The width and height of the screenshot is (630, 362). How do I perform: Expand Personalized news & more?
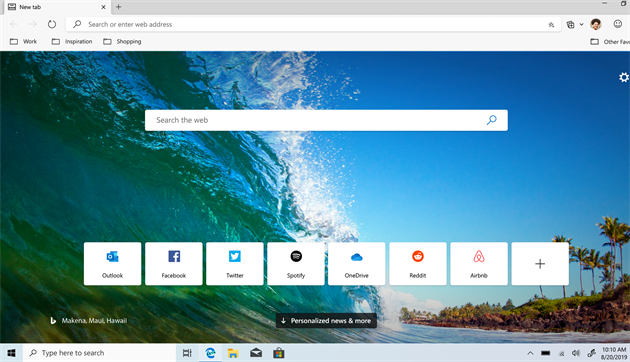pos(326,321)
